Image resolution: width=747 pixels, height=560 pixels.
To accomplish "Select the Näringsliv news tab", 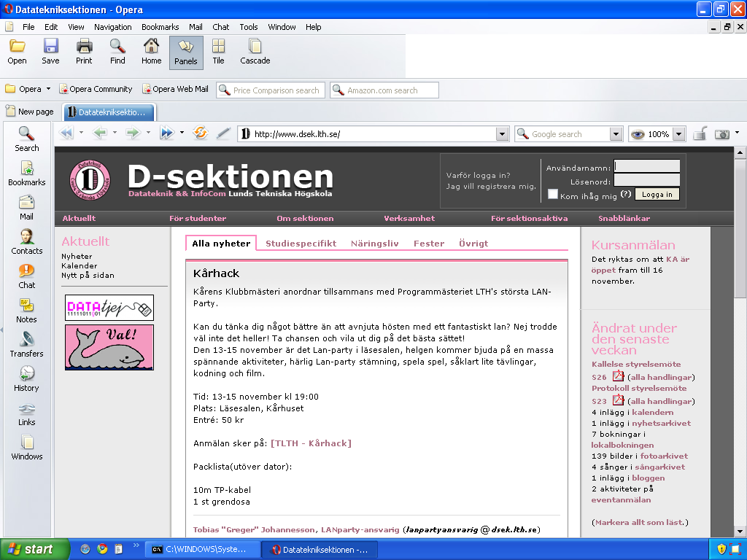I will 374,244.
